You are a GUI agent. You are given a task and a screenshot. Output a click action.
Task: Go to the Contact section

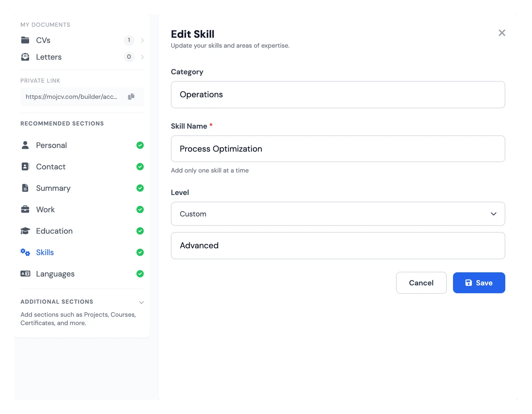[x=82, y=167]
